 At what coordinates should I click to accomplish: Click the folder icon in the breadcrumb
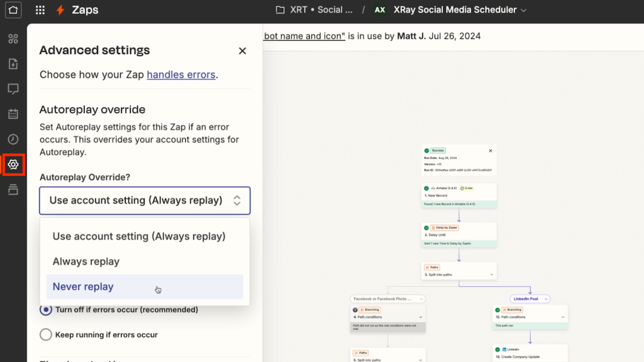pos(280,10)
